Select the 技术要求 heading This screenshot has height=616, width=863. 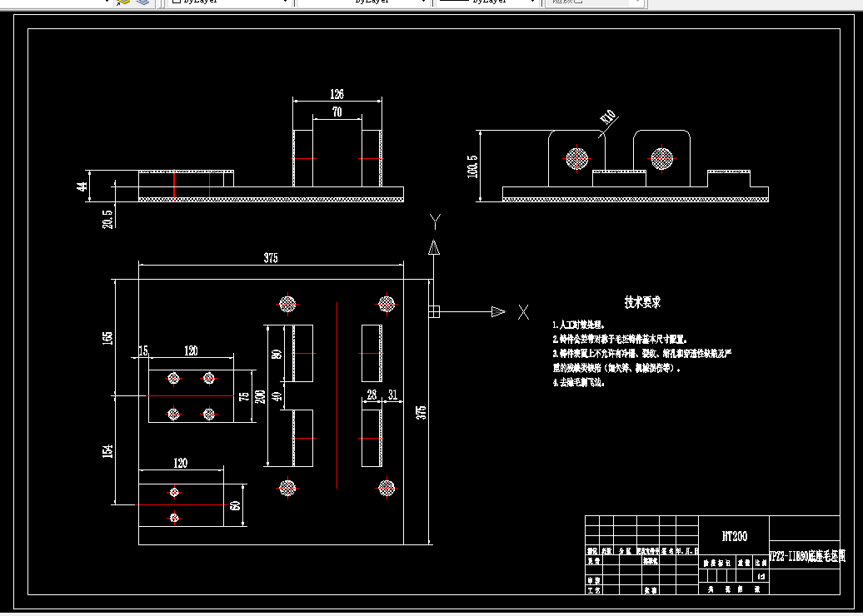[642, 302]
